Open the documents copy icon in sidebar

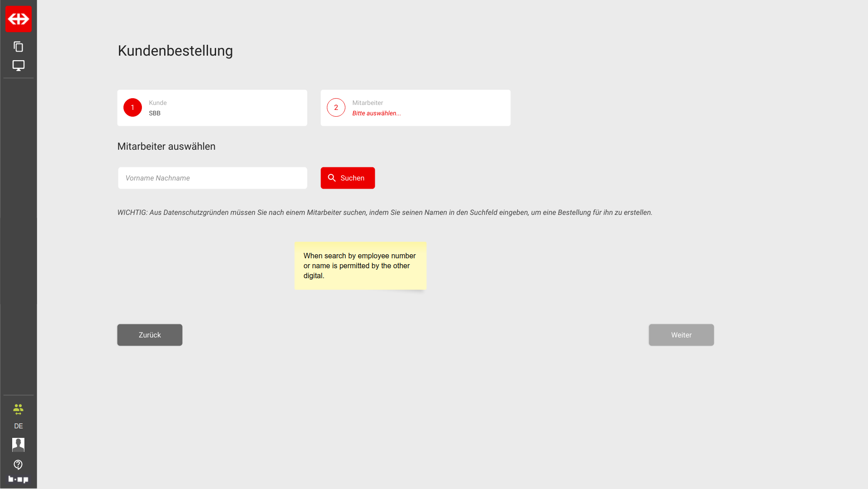(18, 47)
